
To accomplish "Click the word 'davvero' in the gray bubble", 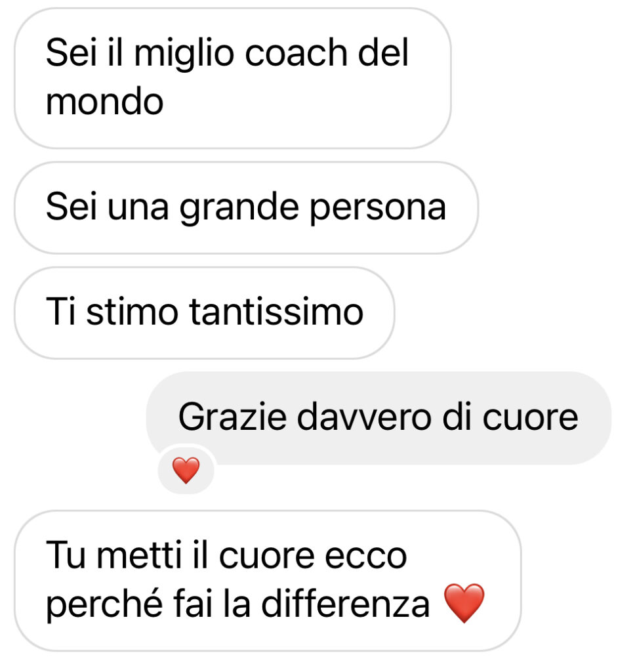I will [365, 417].
